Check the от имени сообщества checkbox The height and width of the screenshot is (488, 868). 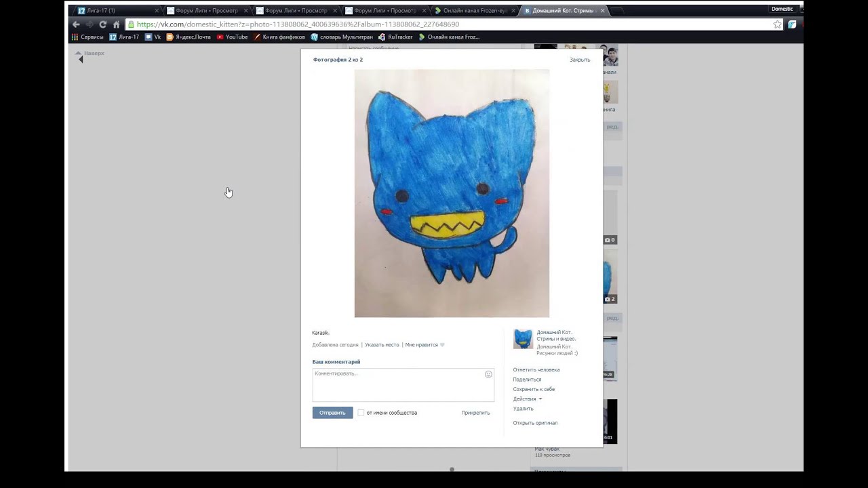point(361,413)
